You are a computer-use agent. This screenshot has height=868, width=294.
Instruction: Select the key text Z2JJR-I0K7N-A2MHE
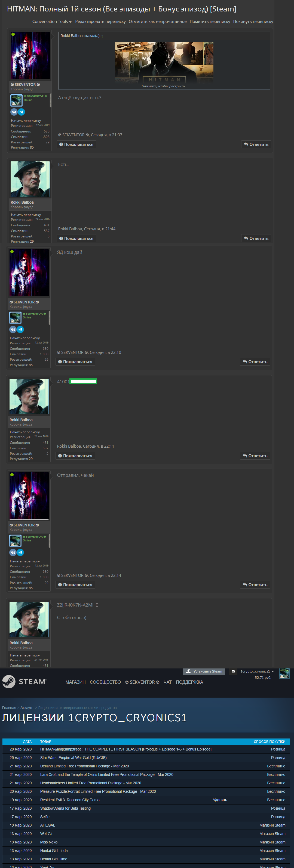(77, 605)
